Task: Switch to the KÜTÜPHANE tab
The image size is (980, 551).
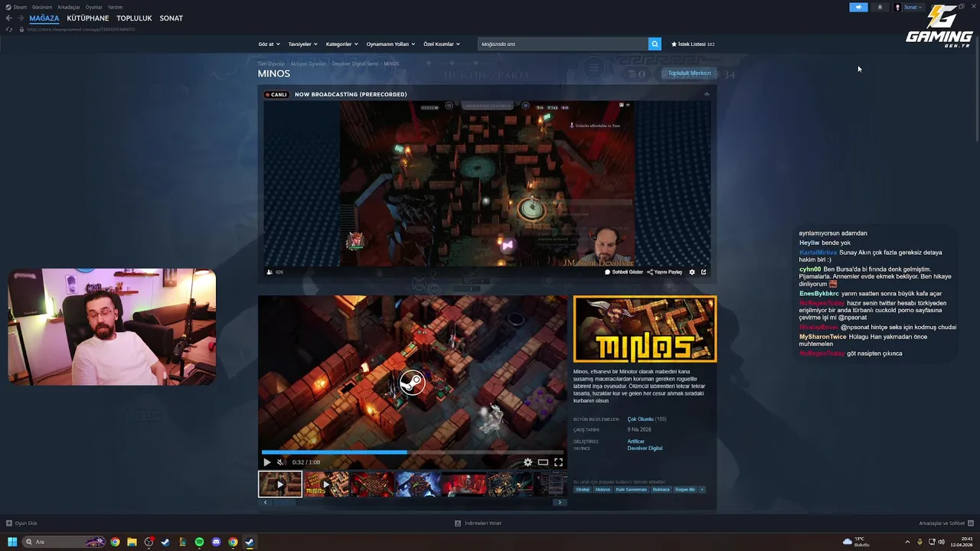Action: pyautogui.click(x=88, y=18)
